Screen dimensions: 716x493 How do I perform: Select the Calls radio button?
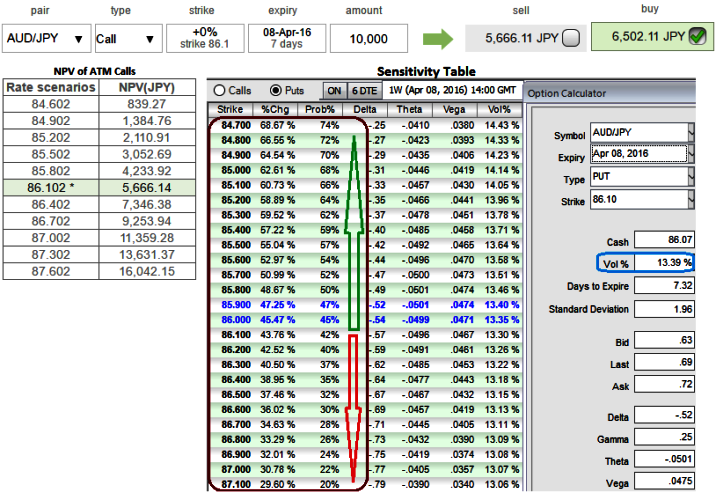click(x=220, y=90)
